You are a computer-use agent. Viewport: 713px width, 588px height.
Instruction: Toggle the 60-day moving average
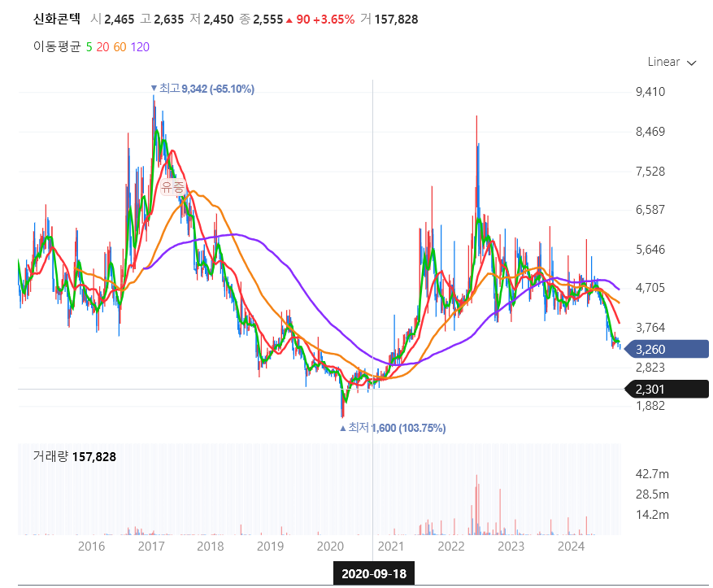click(120, 47)
